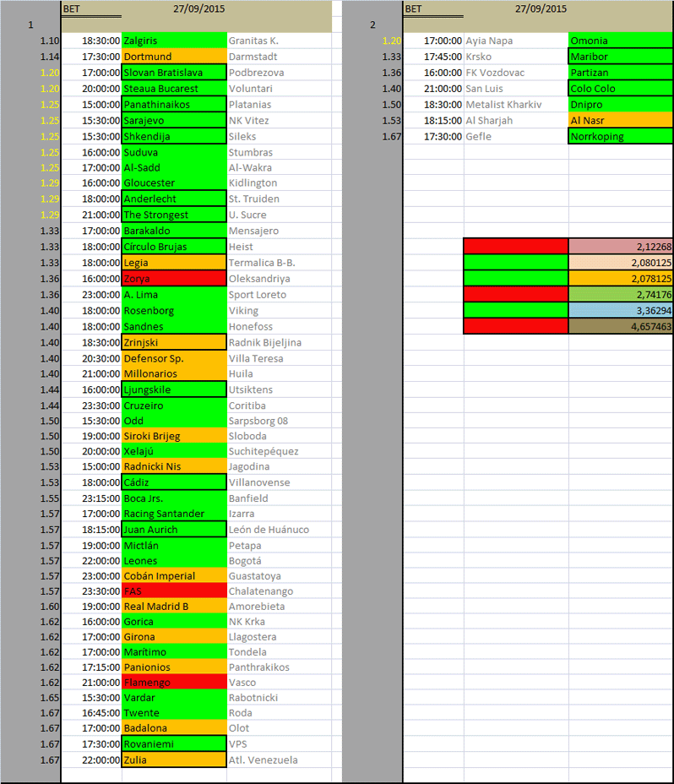Click the Gloucester cell

(174, 183)
